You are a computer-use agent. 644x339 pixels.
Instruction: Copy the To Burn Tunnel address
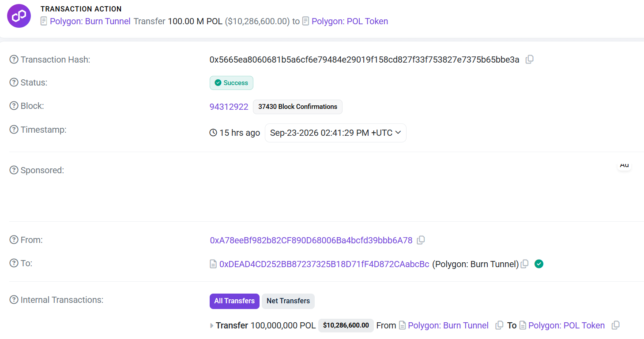(524, 264)
